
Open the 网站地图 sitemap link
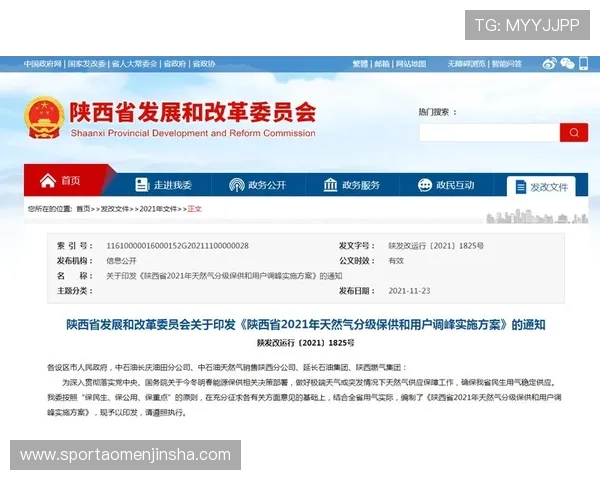(411, 64)
